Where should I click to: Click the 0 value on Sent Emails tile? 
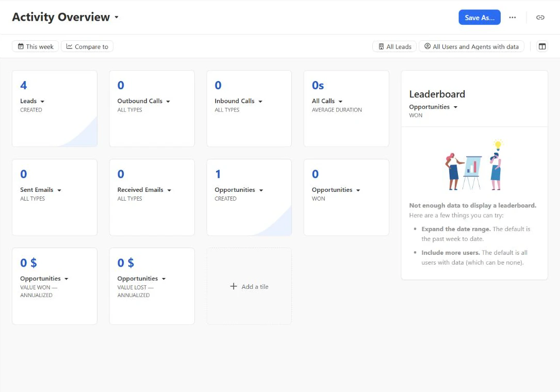[x=24, y=174]
